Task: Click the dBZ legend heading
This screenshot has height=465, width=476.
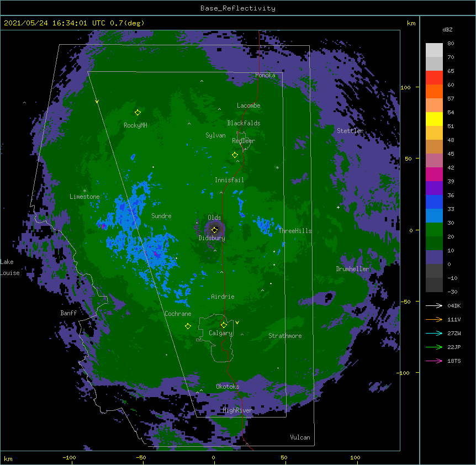Action: (x=447, y=30)
